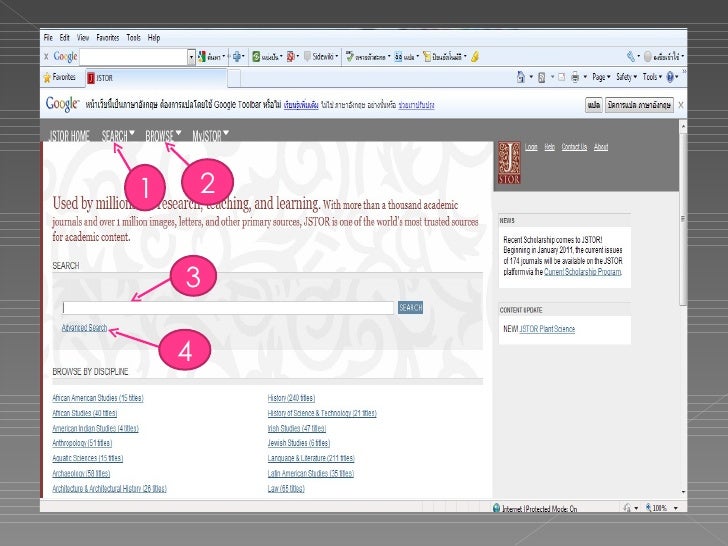The width and height of the screenshot is (728, 546).
Task: Click the blue SEARCH button
Action: (x=410, y=307)
